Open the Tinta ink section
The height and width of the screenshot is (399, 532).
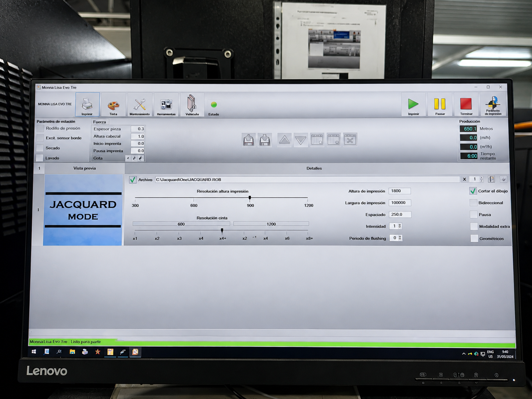[x=113, y=105]
